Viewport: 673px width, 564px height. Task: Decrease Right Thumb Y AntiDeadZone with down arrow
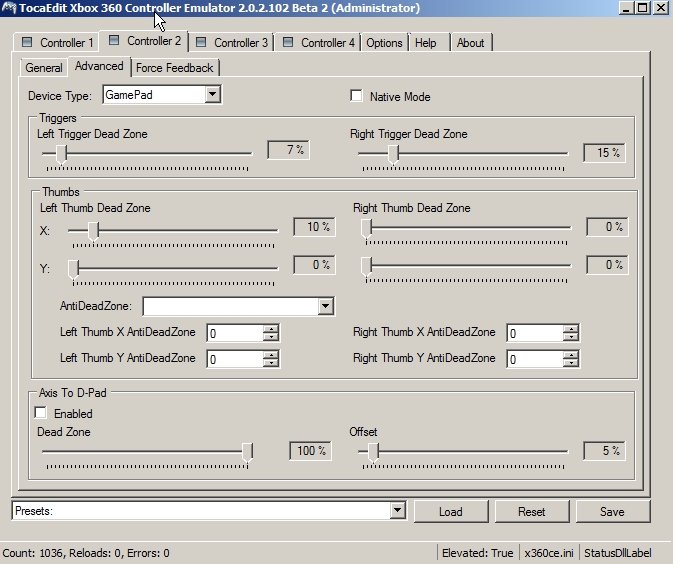point(571,363)
